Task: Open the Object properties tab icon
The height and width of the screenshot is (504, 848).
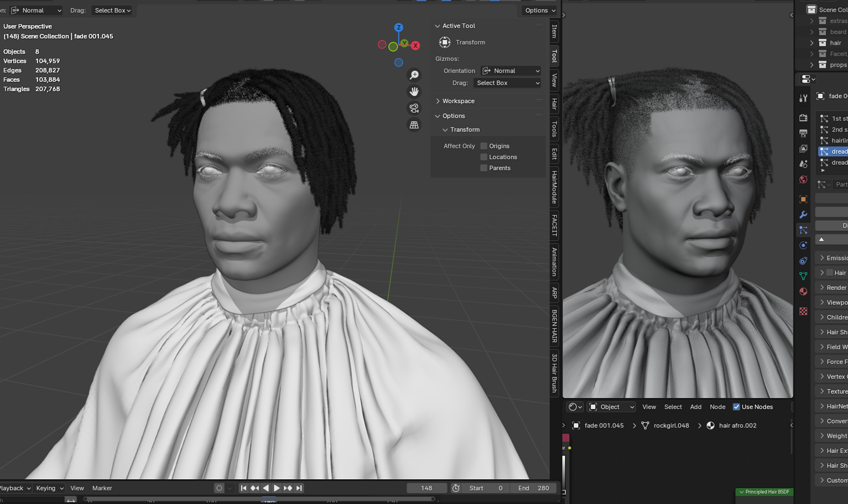Action: 803,199
